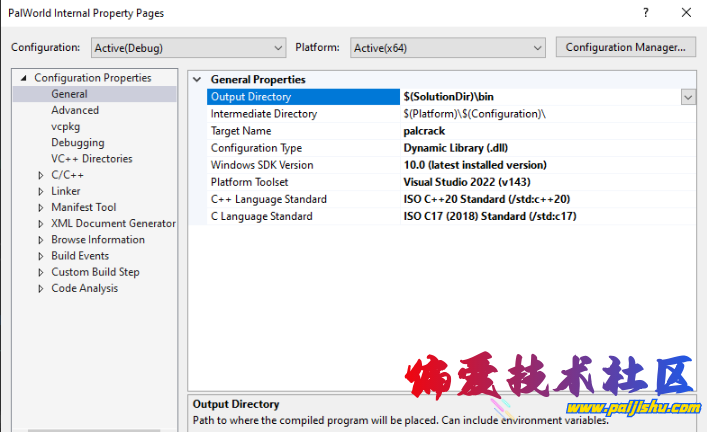Expand the C/C++ tree node
This screenshot has width=707, height=432.
39,175
